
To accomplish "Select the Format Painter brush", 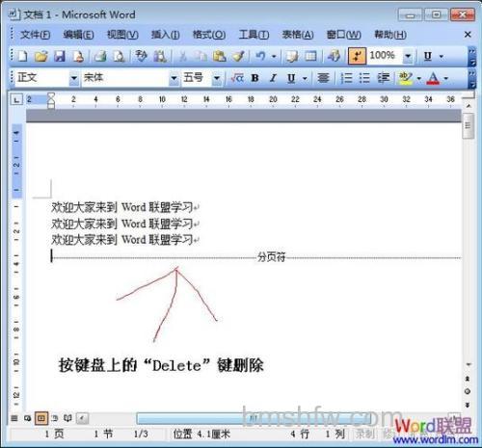I will coord(238,56).
